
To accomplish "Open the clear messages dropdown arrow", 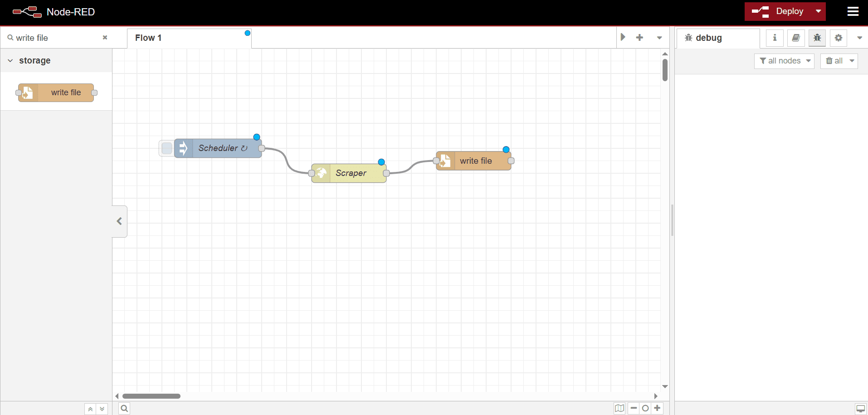I will [852, 61].
